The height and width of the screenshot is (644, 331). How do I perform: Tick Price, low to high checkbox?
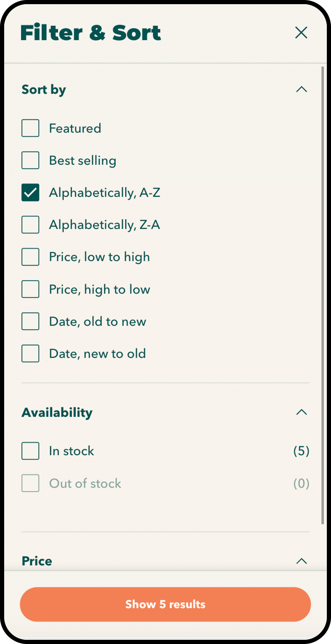click(x=30, y=257)
